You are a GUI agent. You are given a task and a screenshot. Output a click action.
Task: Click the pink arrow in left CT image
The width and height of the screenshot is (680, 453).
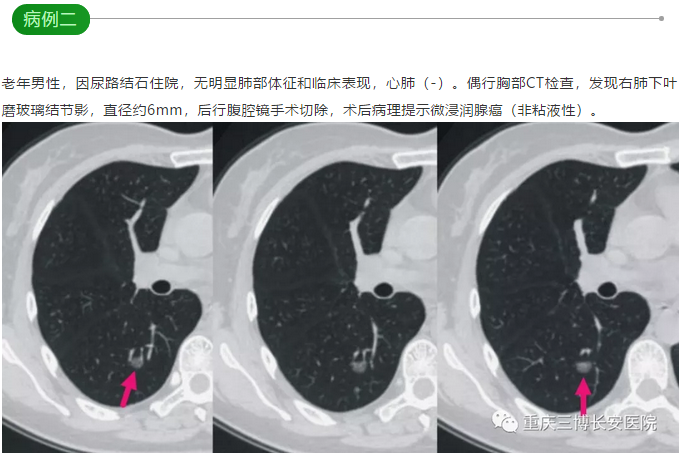point(129,390)
